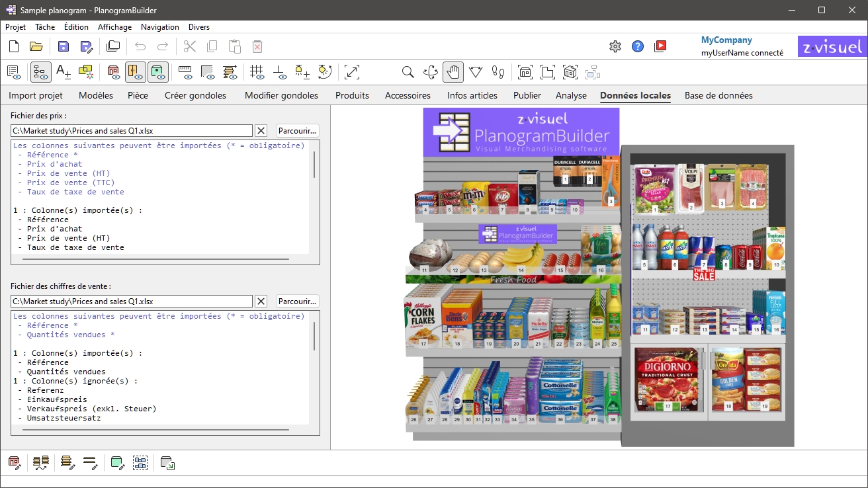Image resolution: width=868 pixels, height=488 pixels.
Task: Toggle the grey shadow box visibility icon
Action: point(208,71)
